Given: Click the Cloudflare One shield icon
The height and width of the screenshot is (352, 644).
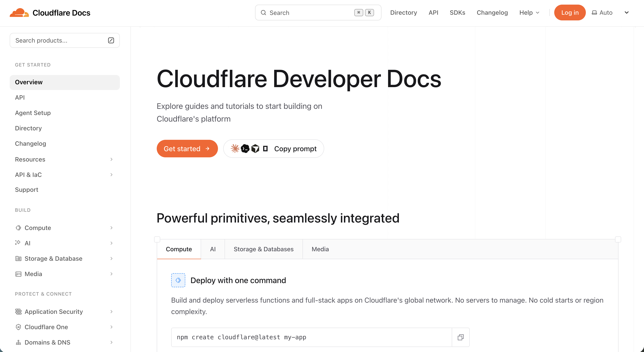Looking at the screenshot, I should [x=18, y=327].
